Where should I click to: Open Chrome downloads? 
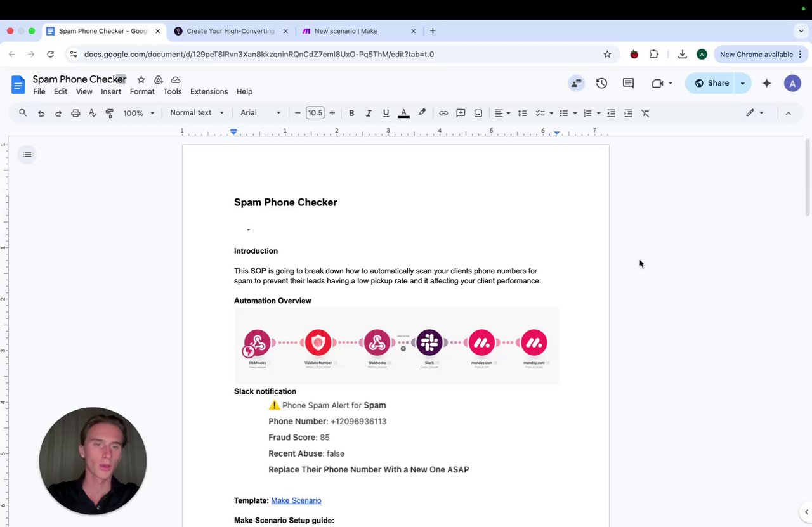[x=683, y=55]
